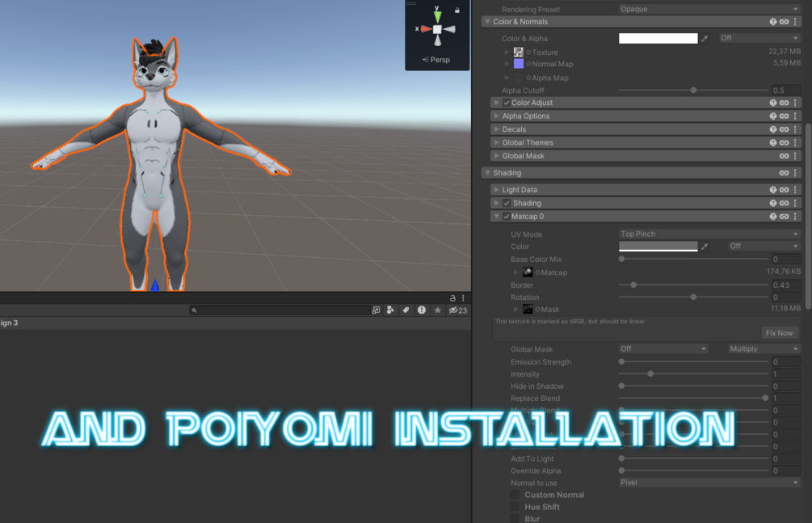Open three-dot menu for Matcap 0
This screenshot has width=812, height=523.
point(795,216)
